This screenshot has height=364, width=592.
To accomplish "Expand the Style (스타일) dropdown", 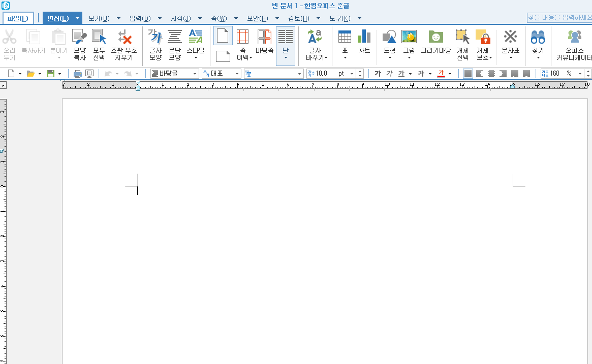I will pos(196,58).
